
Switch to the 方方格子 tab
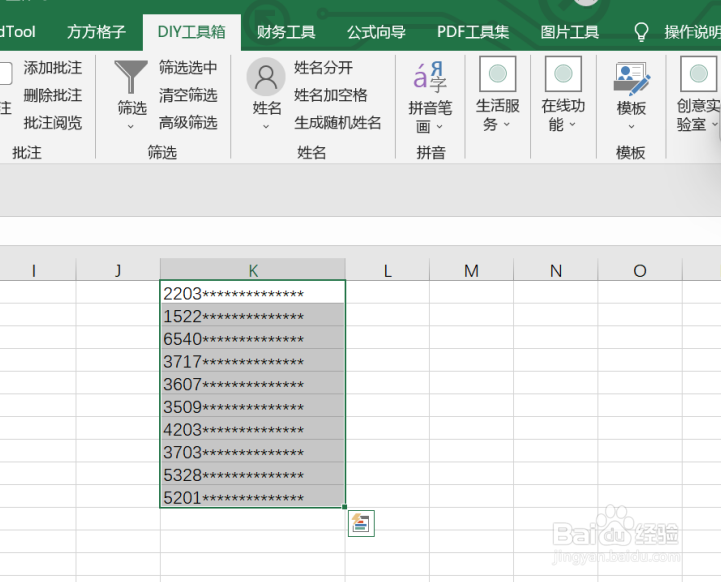click(x=96, y=32)
